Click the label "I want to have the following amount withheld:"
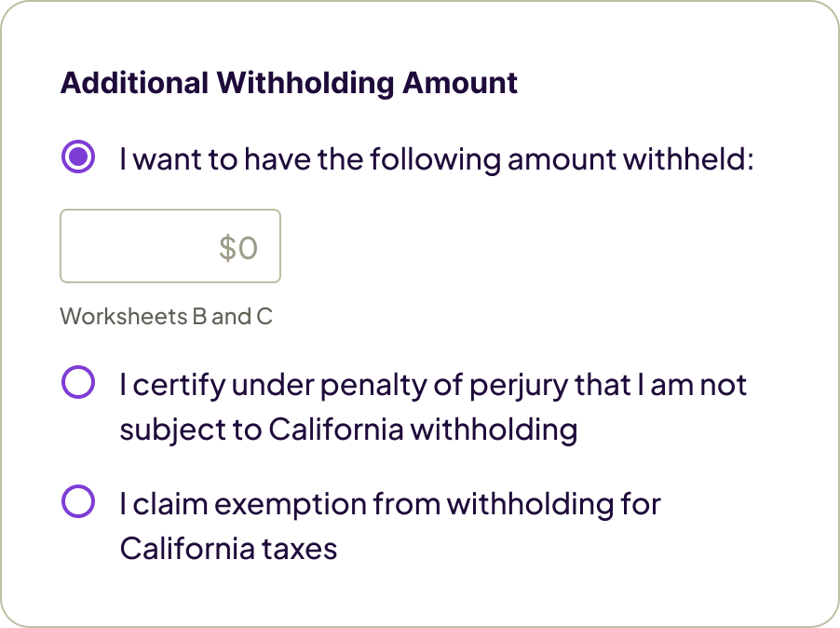 coord(436,159)
